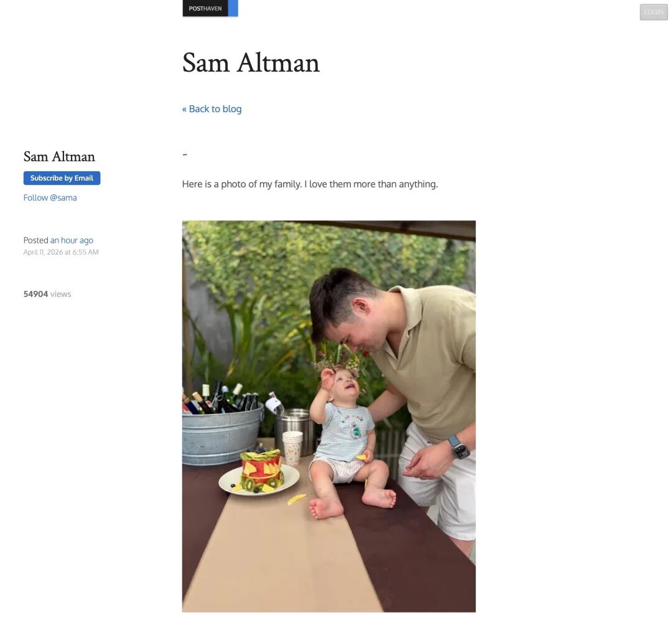Image resolution: width=672 pixels, height=625 pixels.
Task: Click the blue square beside Posthaven logo
Action: [233, 8]
